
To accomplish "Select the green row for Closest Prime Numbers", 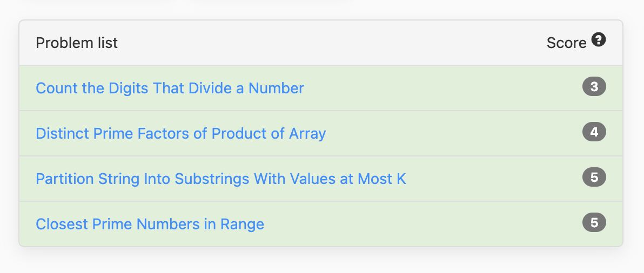I will pyautogui.click(x=321, y=224).
